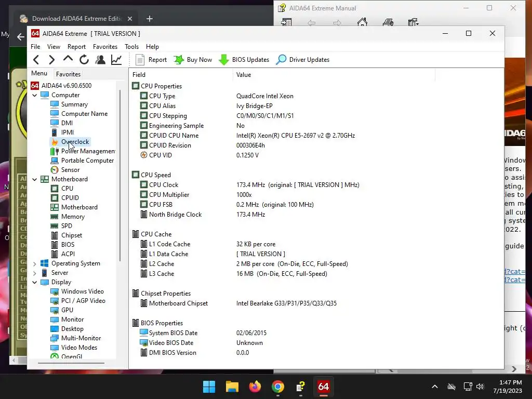Screen dimensions: 532x399
Task: Select PCI / AGP Video in the tree
Action: [78, 301]
